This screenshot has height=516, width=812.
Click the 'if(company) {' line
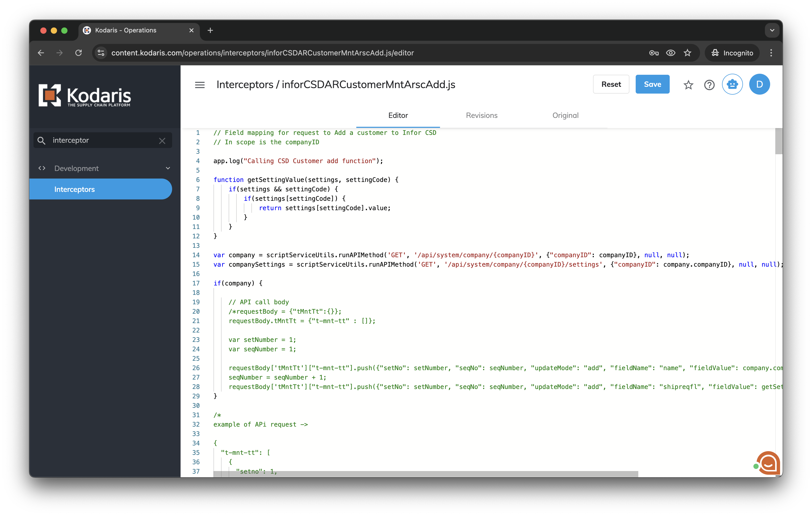[238, 283]
